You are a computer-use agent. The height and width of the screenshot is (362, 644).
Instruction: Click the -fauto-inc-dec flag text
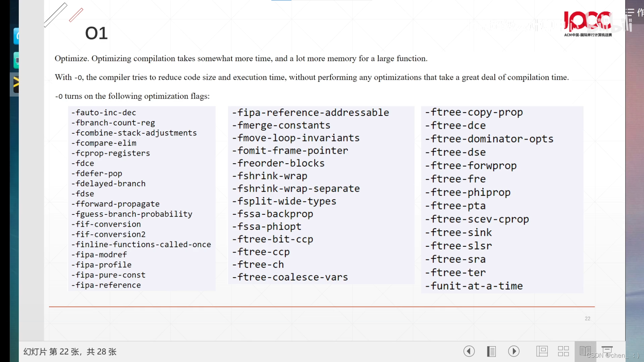(x=103, y=113)
